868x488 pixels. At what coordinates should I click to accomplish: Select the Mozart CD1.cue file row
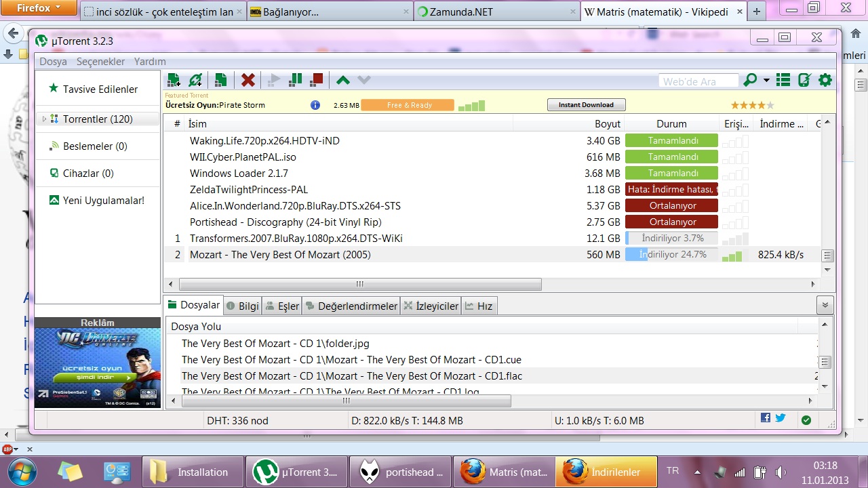pos(491,360)
